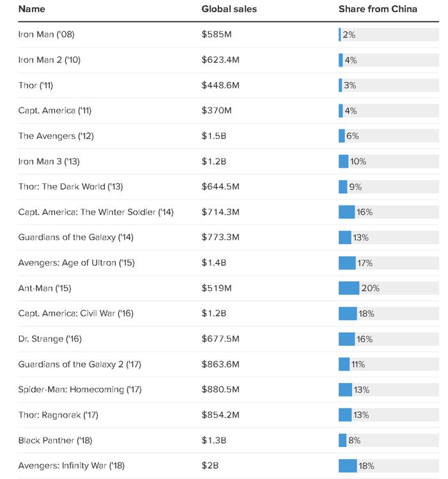Click the Name column header
The image size is (448, 479).
pos(31,9)
